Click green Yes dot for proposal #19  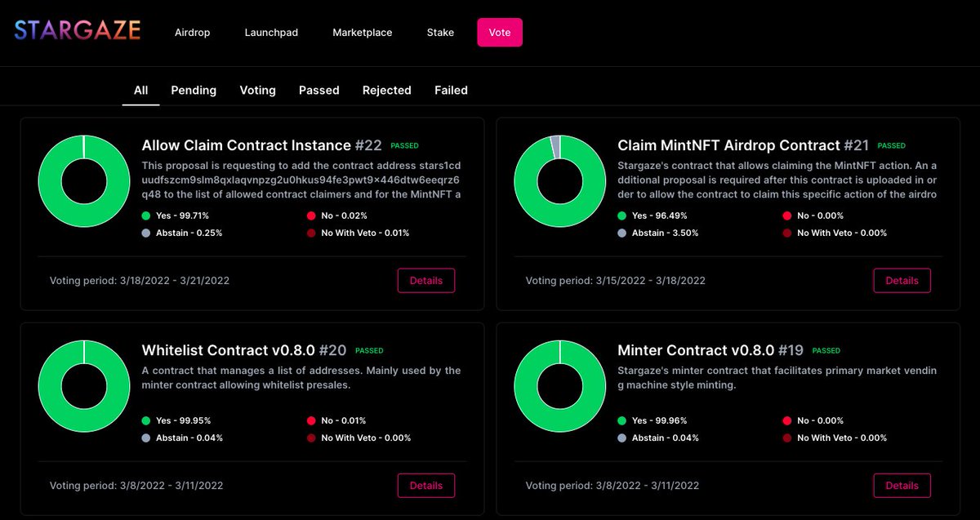pos(622,420)
